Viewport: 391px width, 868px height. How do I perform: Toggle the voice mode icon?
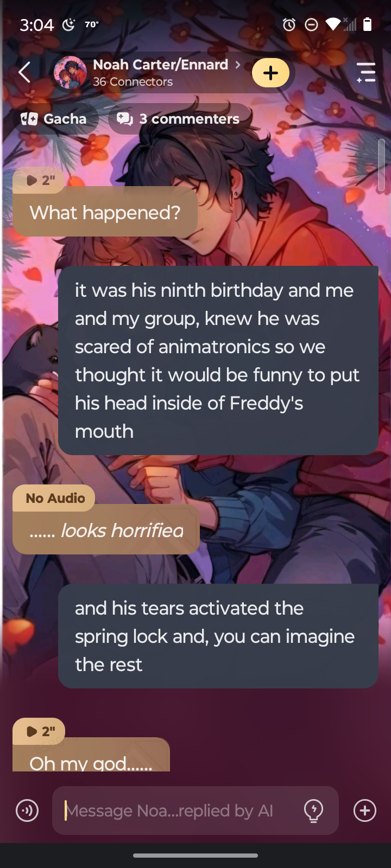(x=27, y=810)
